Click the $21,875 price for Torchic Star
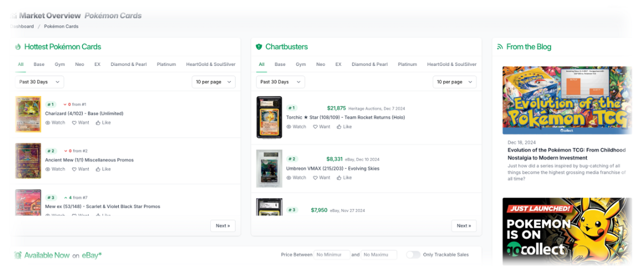Viewport: 644px width, 271px height. [x=336, y=108]
